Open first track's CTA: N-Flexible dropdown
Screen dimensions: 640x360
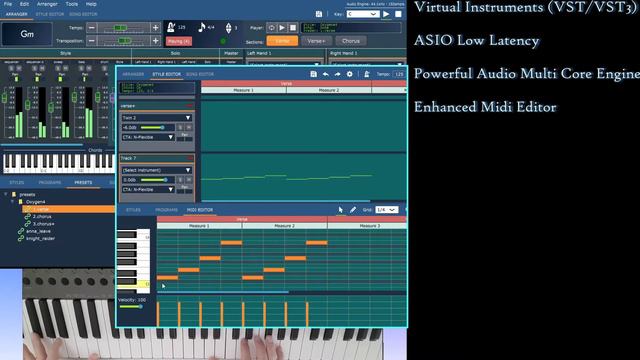coord(148,137)
